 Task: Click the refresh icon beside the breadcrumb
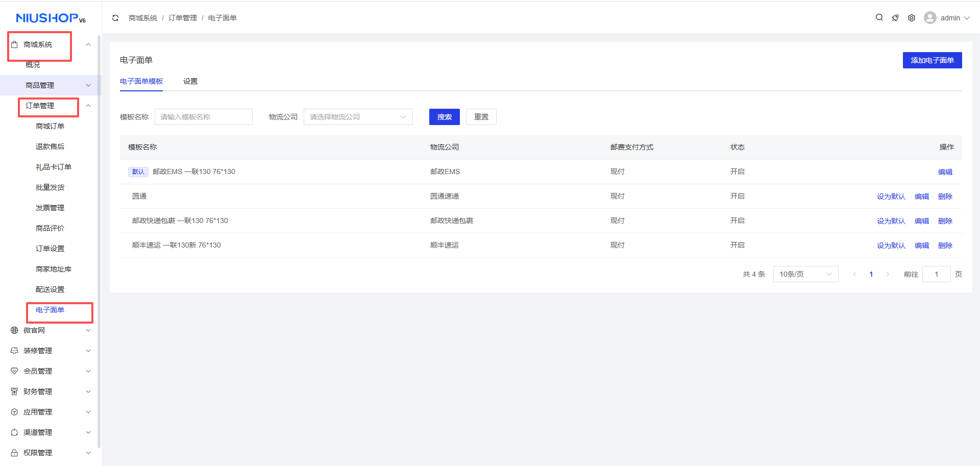click(x=115, y=18)
